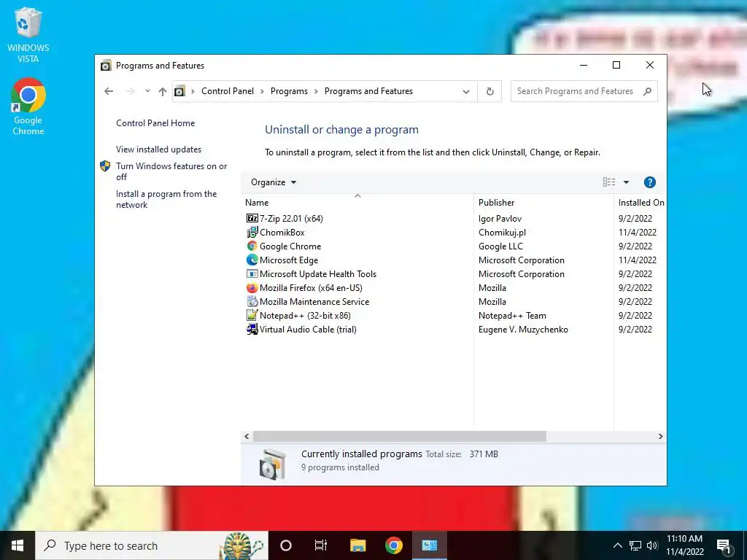Image resolution: width=747 pixels, height=560 pixels.
Task: Select the Microsoft Edge program icon
Action: [252, 260]
